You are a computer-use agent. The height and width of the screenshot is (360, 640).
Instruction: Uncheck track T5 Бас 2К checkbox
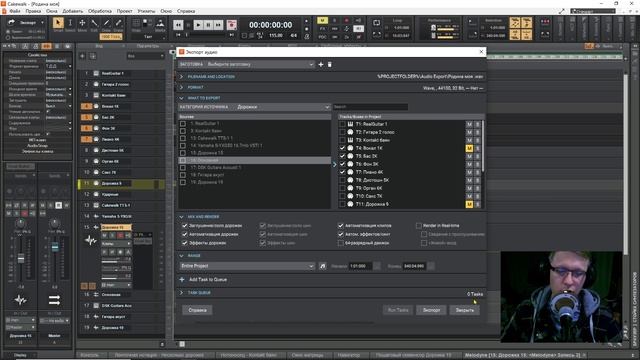click(x=342, y=156)
